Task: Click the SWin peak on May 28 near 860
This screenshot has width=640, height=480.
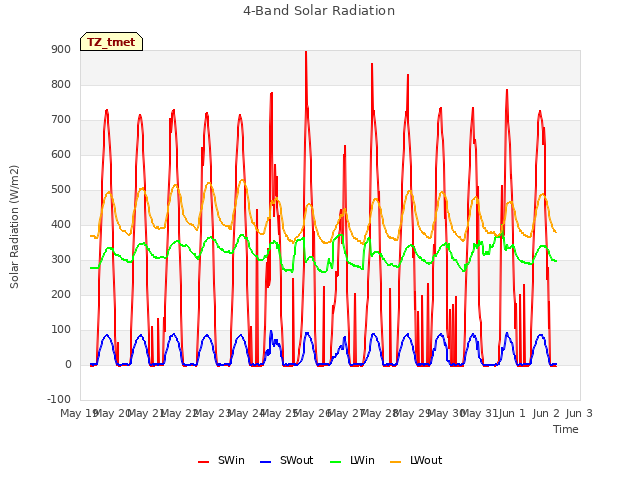Action: pyautogui.click(x=372, y=64)
